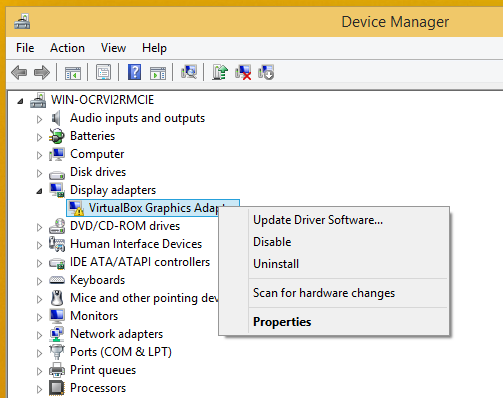
Task: Click the Audio inputs speaker icon
Action: 56,118
